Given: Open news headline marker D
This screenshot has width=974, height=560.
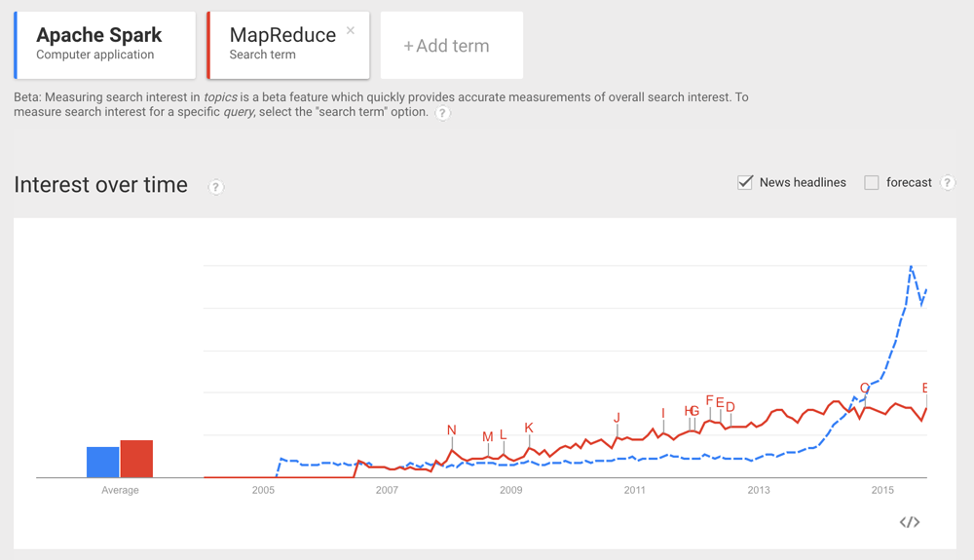Looking at the screenshot, I should click(x=730, y=407).
